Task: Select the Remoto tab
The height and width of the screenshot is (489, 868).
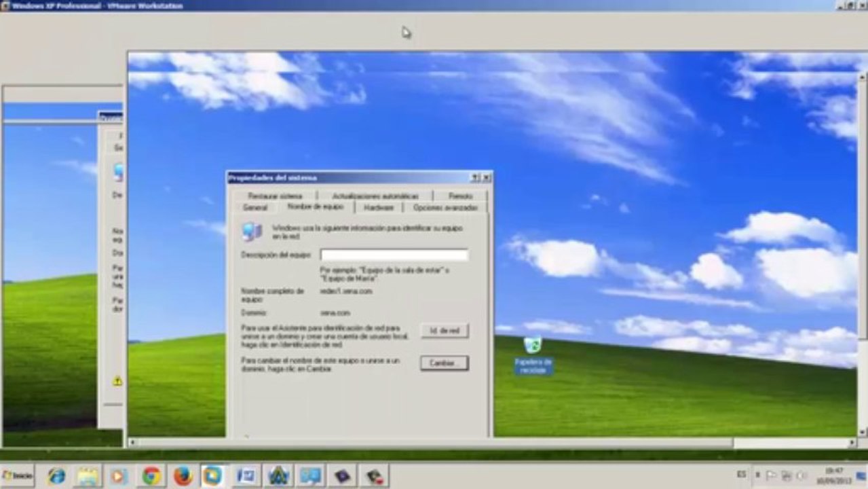Action: coord(460,196)
